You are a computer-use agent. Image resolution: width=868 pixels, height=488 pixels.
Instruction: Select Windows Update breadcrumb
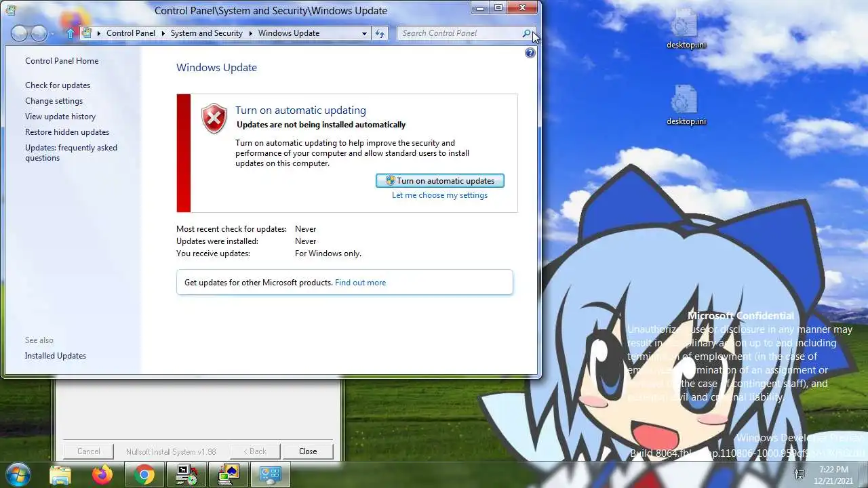pyautogui.click(x=289, y=33)
